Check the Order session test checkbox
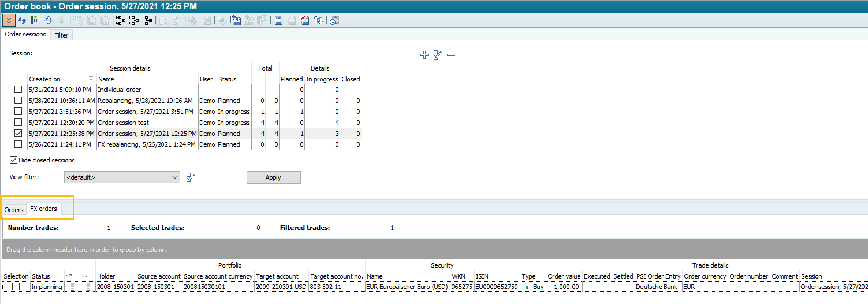 (x=18, y=123)
